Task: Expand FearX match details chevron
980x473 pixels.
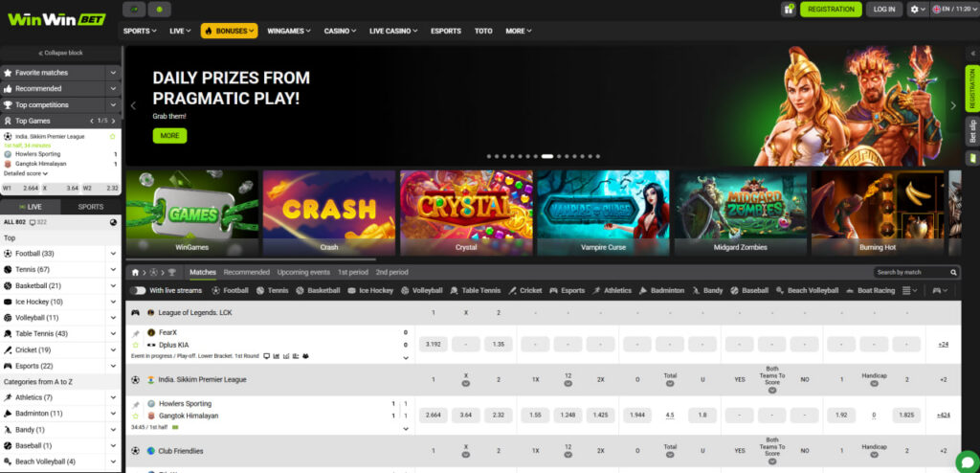Action: click(x=406, y=358)
